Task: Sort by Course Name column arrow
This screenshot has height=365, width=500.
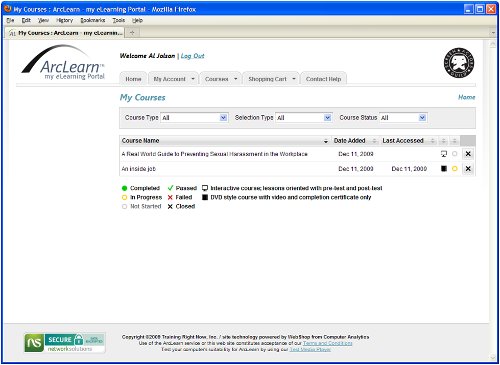Action: [x=326, y=141]
